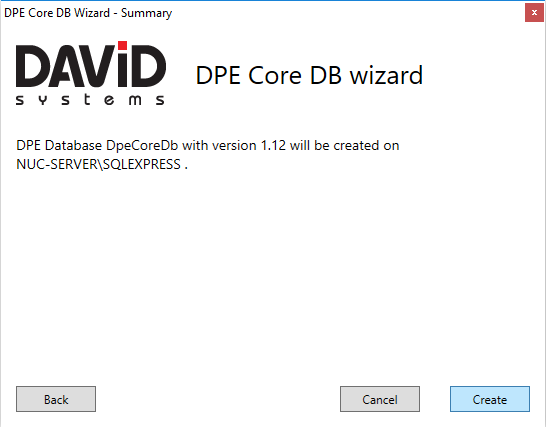Screen dimensions: 546x427
Task: Click the red square dot in DAVID logo
Action: click(x=122, y=45)
